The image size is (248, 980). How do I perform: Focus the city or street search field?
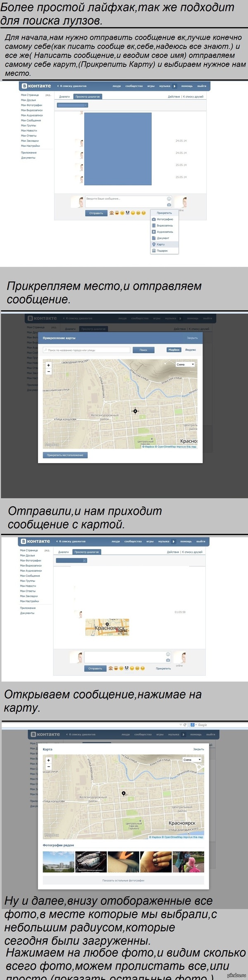click(x=86, y=350)
